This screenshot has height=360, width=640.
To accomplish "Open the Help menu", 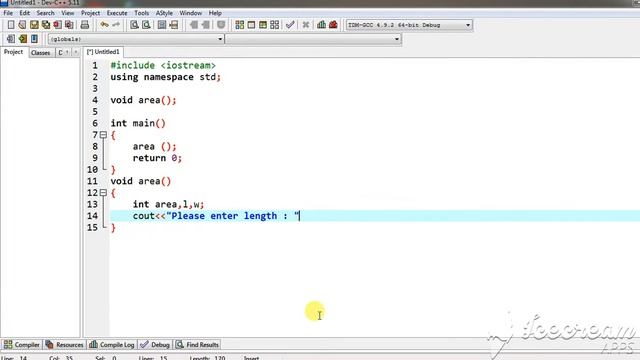I will pos(215,13).
